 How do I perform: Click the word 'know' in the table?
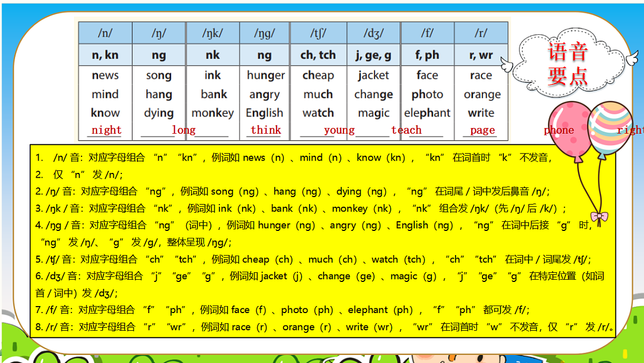tap(105, 113)
